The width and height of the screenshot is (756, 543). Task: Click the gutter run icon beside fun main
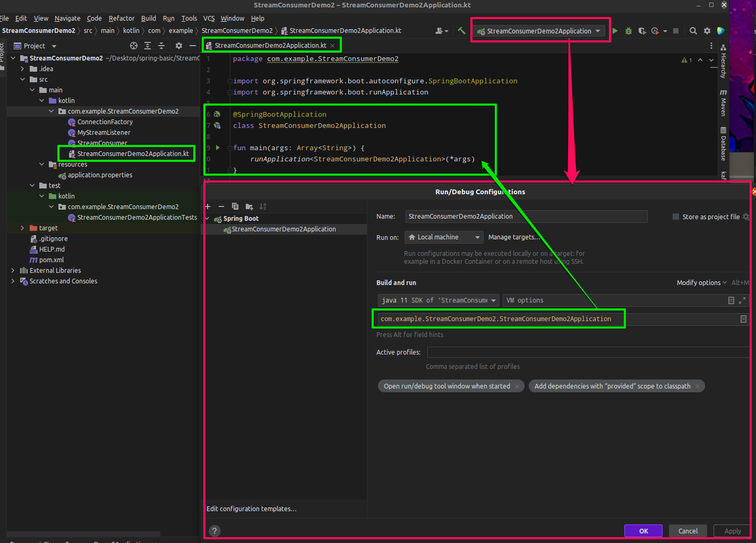click(217, 148)
